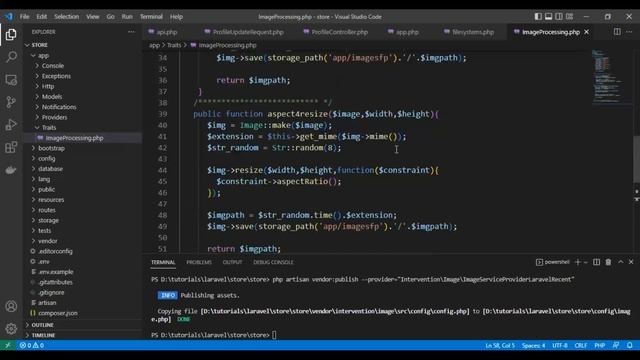Toggle secondary side bar visibility
The width and height of the screenshot is (640, 360).
(559, 17)
